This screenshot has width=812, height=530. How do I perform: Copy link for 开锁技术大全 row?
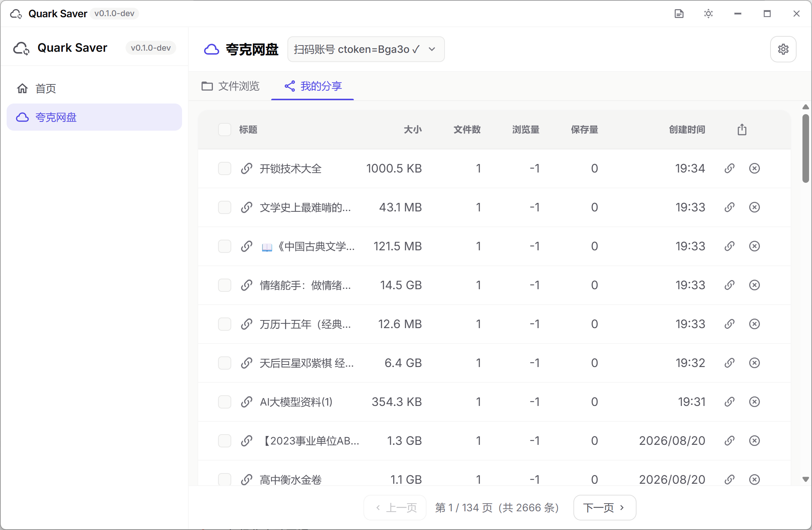(729, 168)
